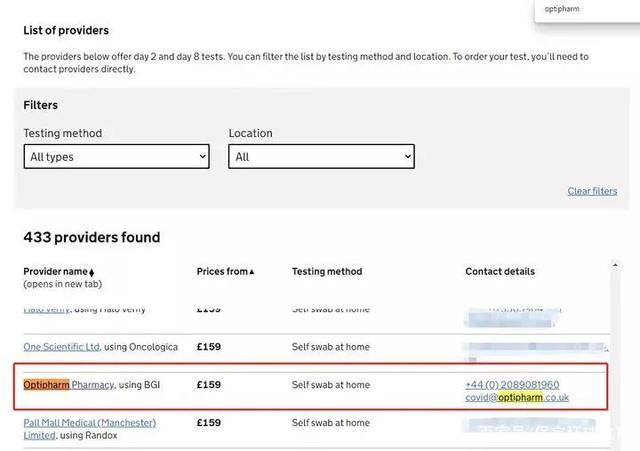Click the provider list vertical scrollbar
The image size is (640, 451).
coord(615,355)
